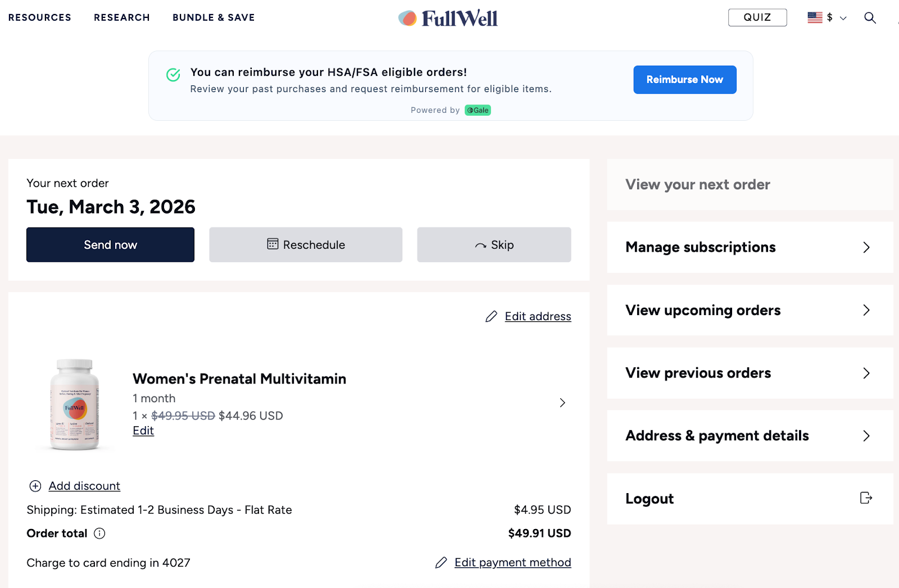Open the Resources menu
The image size is (899, 588).
(40, 18)
